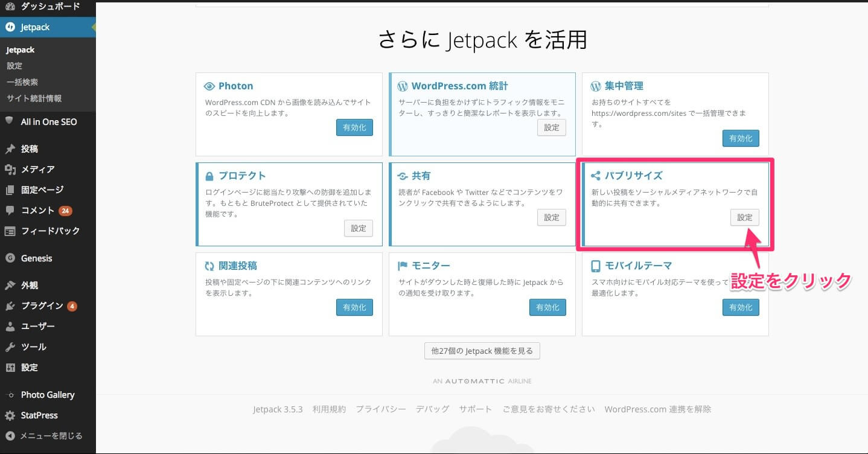Click the Jetpack logo icon in sidebar

coord(10,27)
